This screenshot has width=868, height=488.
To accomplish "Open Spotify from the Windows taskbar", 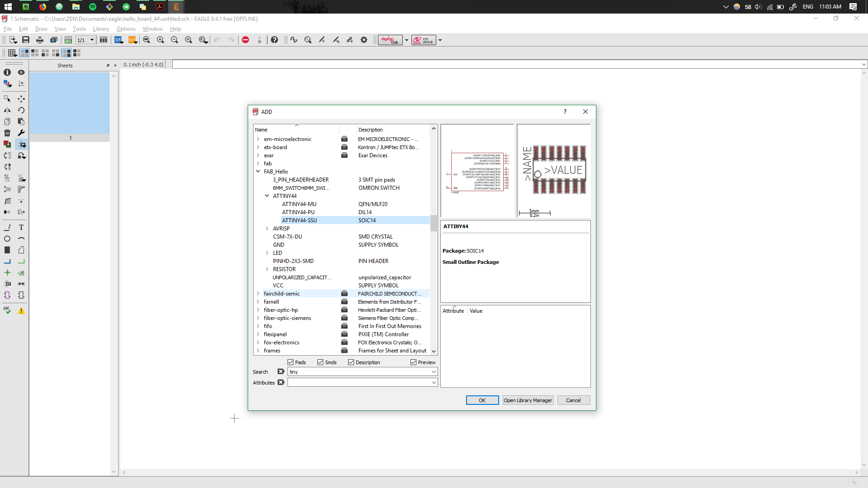I will tap(93, 7).
